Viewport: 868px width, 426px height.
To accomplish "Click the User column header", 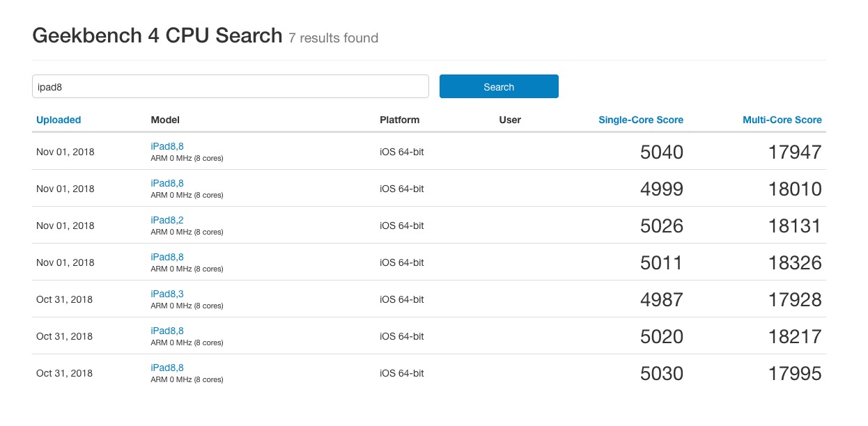I will [510, 120].
